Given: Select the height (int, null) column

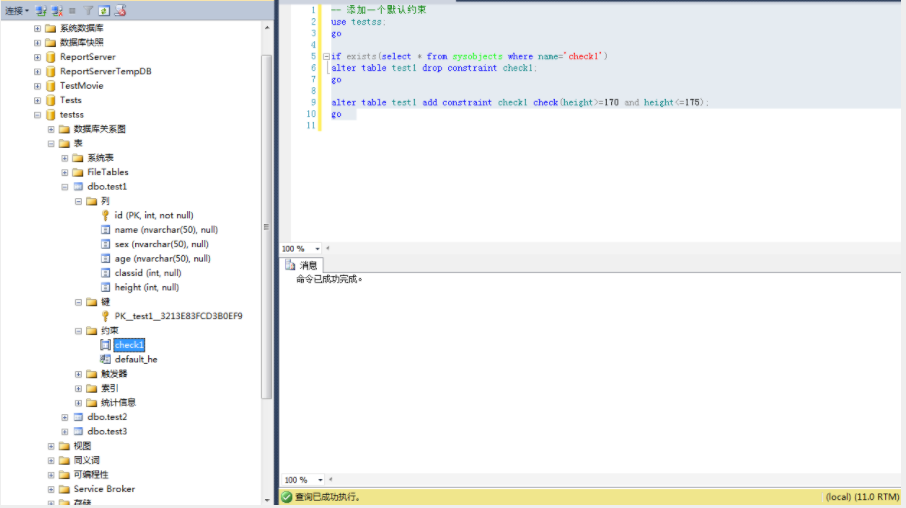Looking at the screenshot, I should coord(147,287).
